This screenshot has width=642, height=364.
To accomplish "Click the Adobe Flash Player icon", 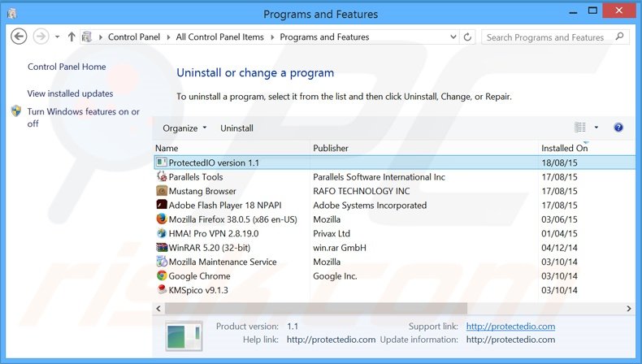I will click(162, 204).
